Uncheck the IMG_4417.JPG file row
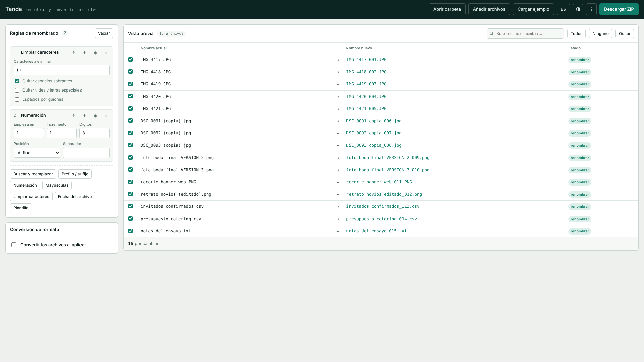 pyautogui.click(x=131, y=60)
